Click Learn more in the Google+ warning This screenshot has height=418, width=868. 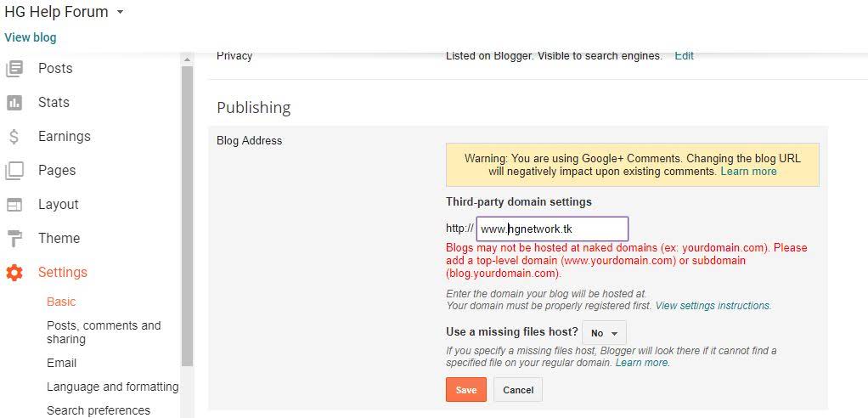(748, 172)
